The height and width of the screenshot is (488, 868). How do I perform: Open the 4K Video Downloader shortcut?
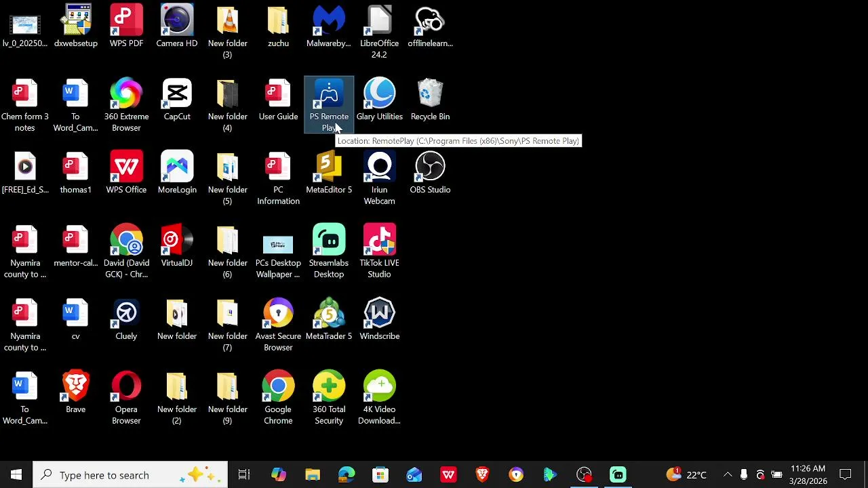379,398
